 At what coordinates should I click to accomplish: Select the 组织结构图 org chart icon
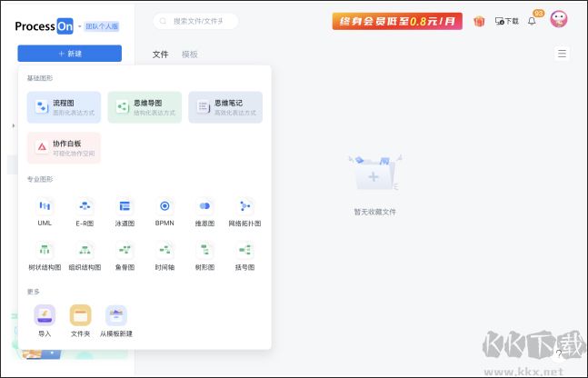click(85, 250)
